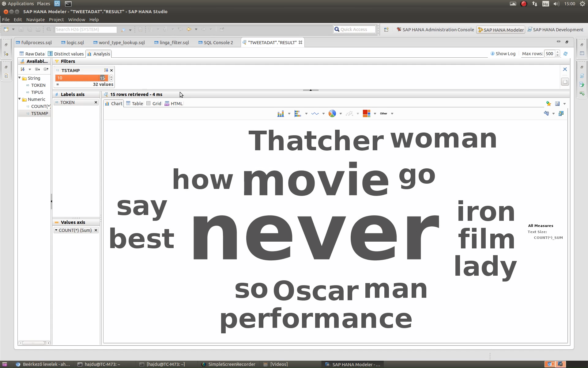
Task: Open the Project menu
Action: click(56, 20)
